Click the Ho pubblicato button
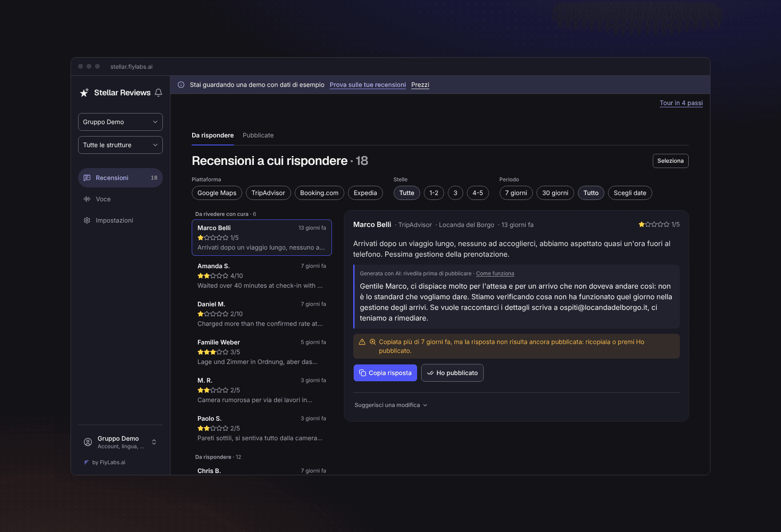Screen dimensions: 781x532 tap(452, 373)
